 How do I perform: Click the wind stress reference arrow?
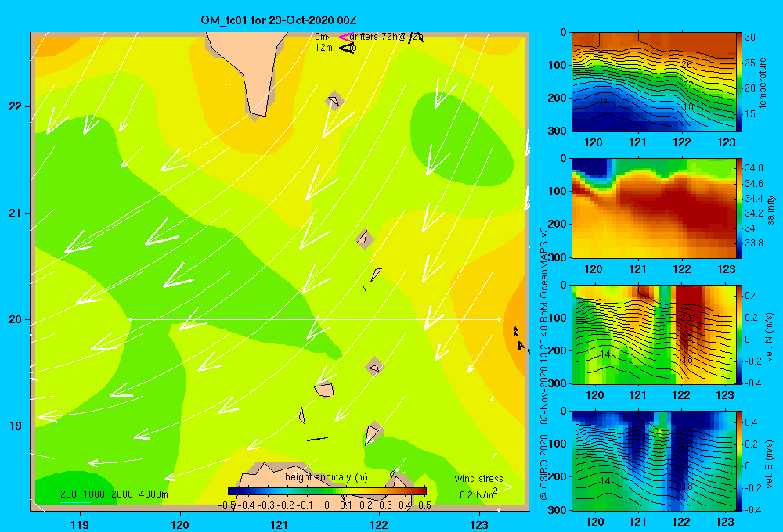tap(482, 486)
